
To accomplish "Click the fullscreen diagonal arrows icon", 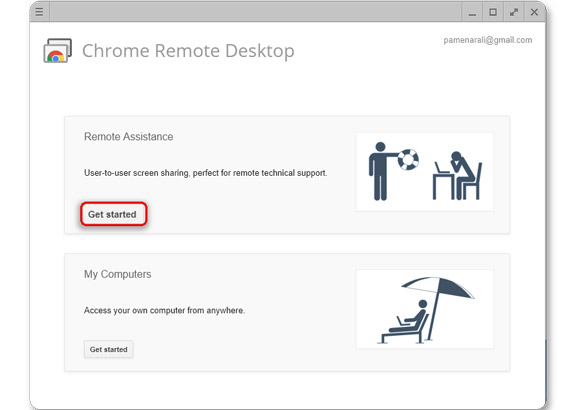I will tap(514, 12).
